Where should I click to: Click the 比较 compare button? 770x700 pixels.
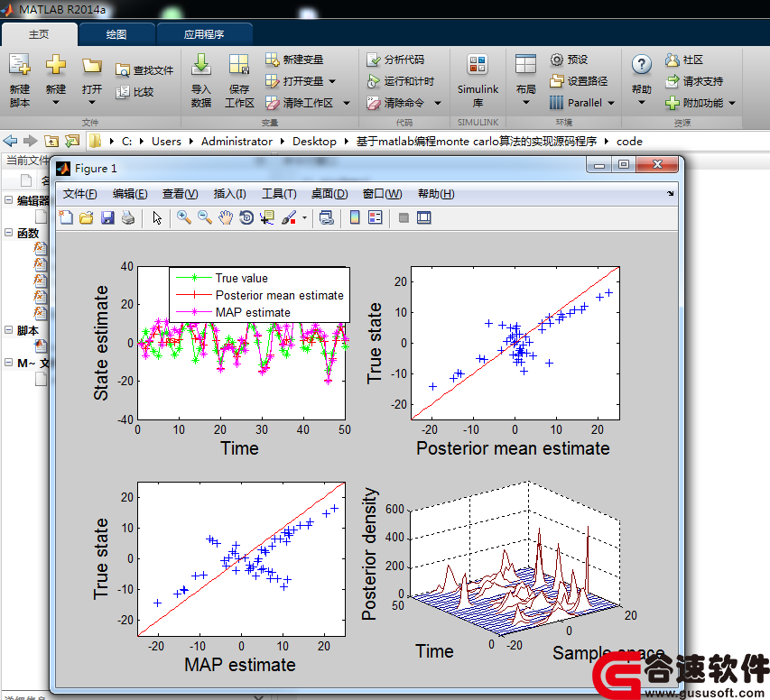(135, 92)
